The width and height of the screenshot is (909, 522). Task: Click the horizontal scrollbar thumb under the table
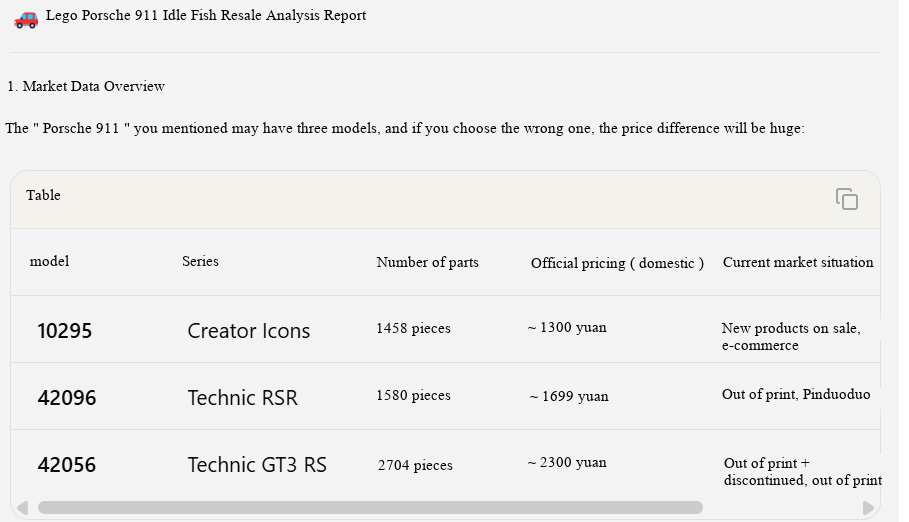[x=370, y=508]
